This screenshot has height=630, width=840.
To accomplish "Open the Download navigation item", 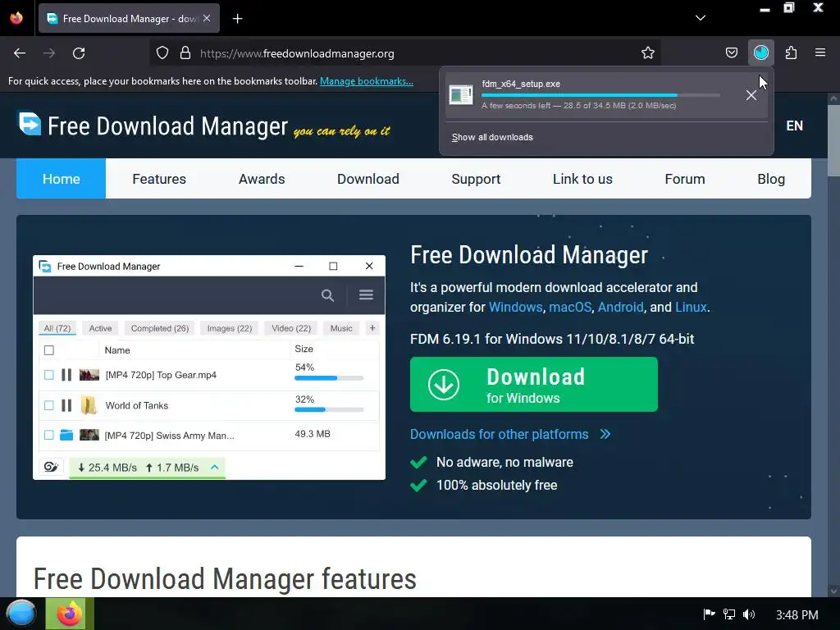I will (x=368, y=179).
